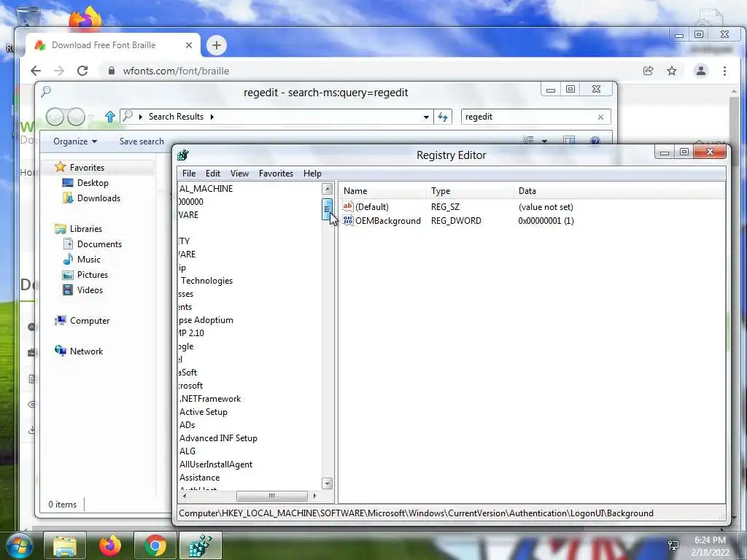Expand the Search Results breadcrumb arrow
747x560 pixels.
click(x=212, y=117)
